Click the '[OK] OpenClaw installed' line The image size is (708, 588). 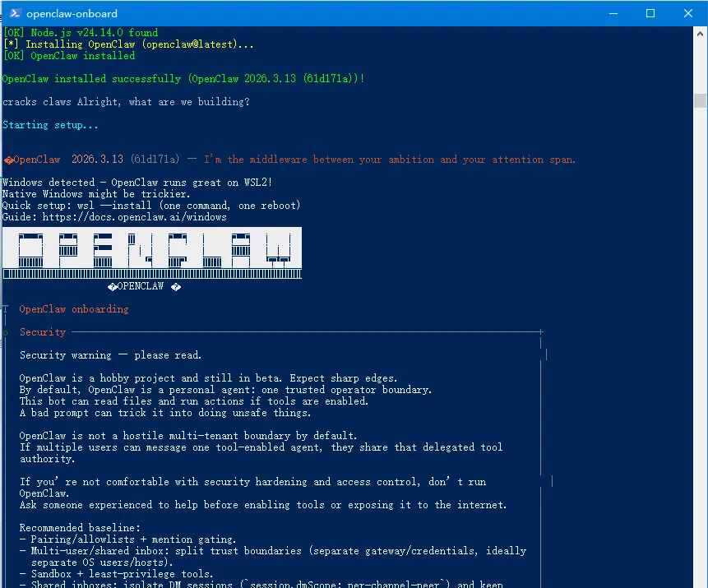point(68,56)
